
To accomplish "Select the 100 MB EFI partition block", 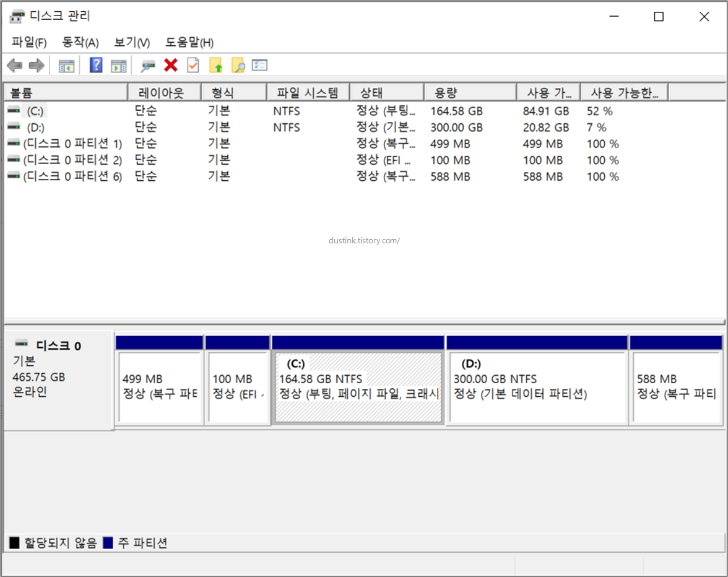I will pyautogui.click(x=238, y=381).
